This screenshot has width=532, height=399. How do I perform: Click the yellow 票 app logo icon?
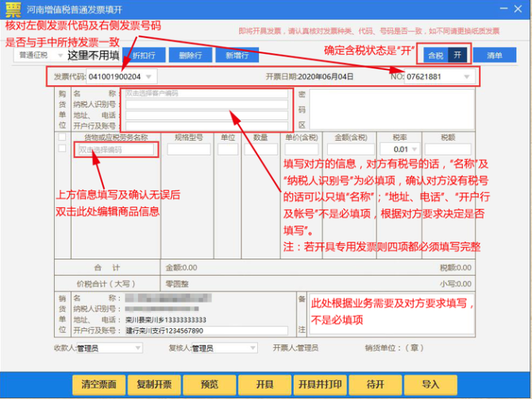(x=13, y=10)
